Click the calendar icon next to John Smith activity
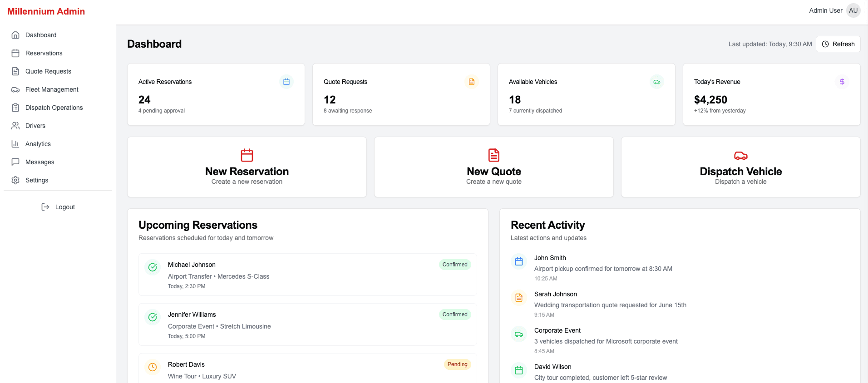Image resolution: width=868 pixels, height=383 pixels. pos(519,261)
